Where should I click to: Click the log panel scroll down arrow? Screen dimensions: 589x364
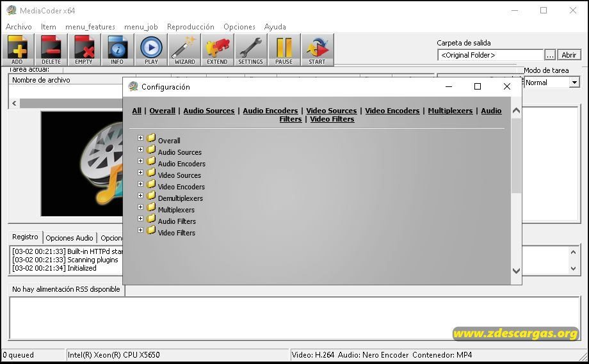point(573,268)
